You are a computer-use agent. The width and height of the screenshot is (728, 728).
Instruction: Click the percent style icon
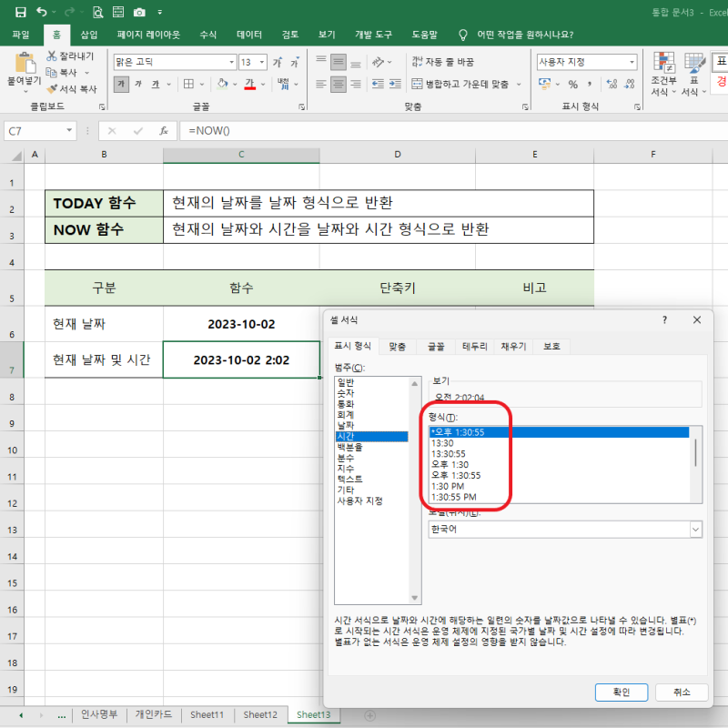572,84
